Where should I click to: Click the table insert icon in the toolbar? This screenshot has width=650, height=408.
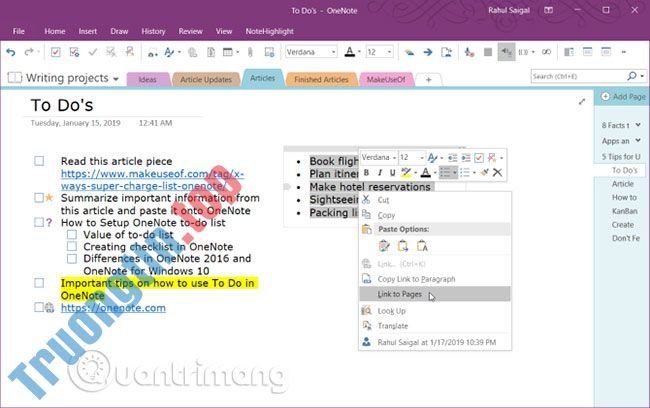[x=228, y=52]
